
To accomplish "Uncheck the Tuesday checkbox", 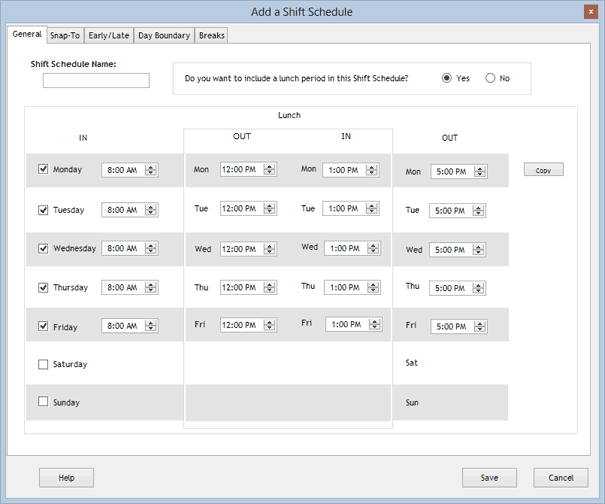I will point(43,210).
